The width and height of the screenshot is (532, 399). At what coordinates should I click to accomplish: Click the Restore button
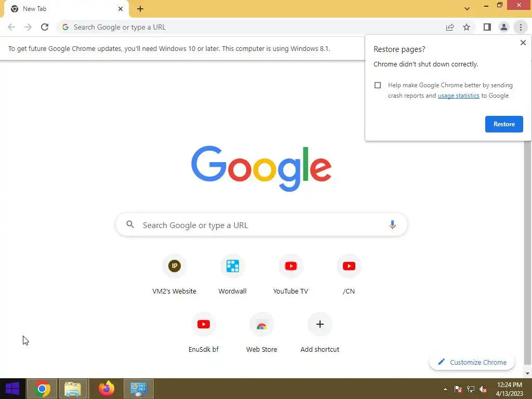tap(504, 124)
